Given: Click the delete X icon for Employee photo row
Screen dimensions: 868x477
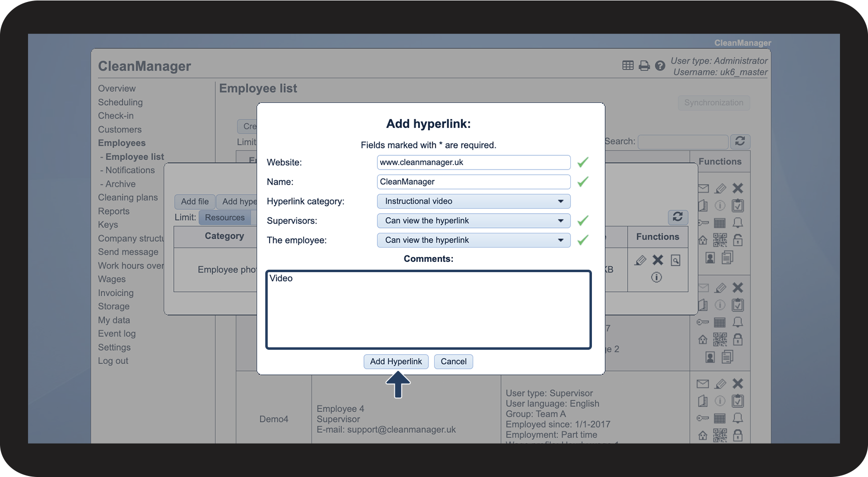Looking at the screenshot, I should 658,260.
